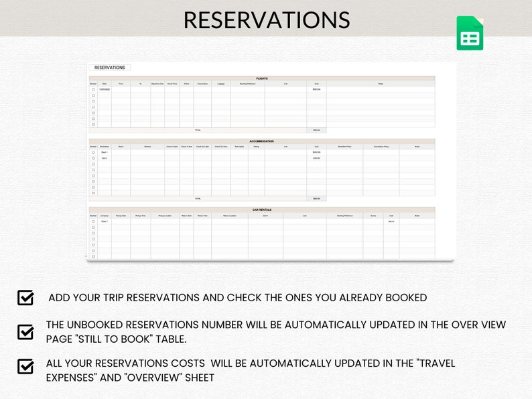Screen dimensions: 532x399
Task: Select the Dest 2 destination cell
Action: point(105,158)
